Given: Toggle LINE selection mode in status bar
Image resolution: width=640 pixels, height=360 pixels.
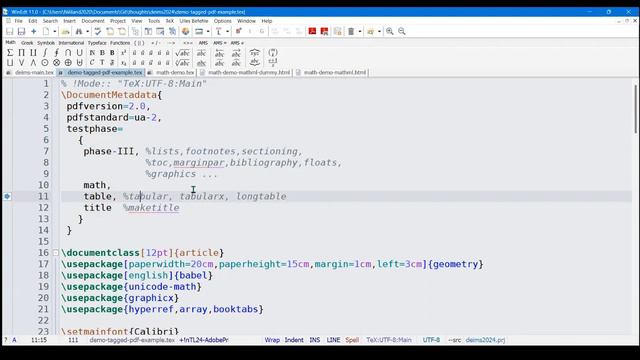Looking at the screenshot, I should [333, 340].
